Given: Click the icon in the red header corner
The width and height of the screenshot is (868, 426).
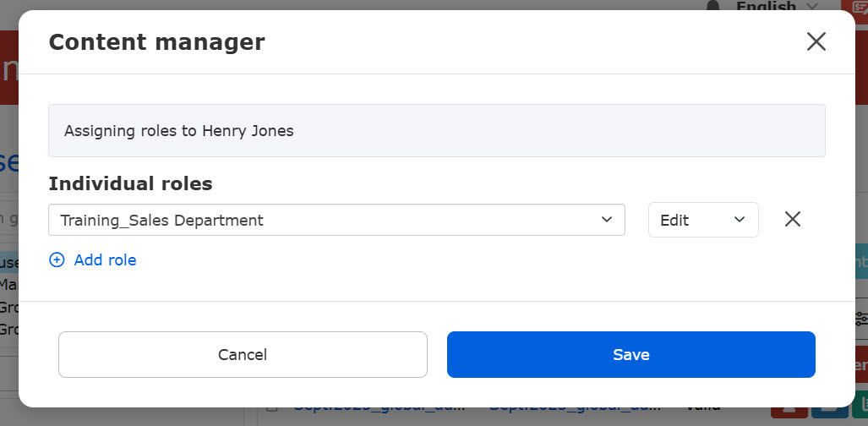Looking at the screenshot, I should coord(860,7).
